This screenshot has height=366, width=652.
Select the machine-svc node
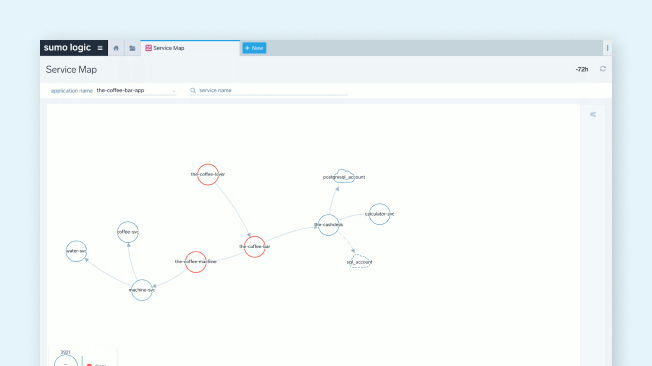tap(142, 290)
